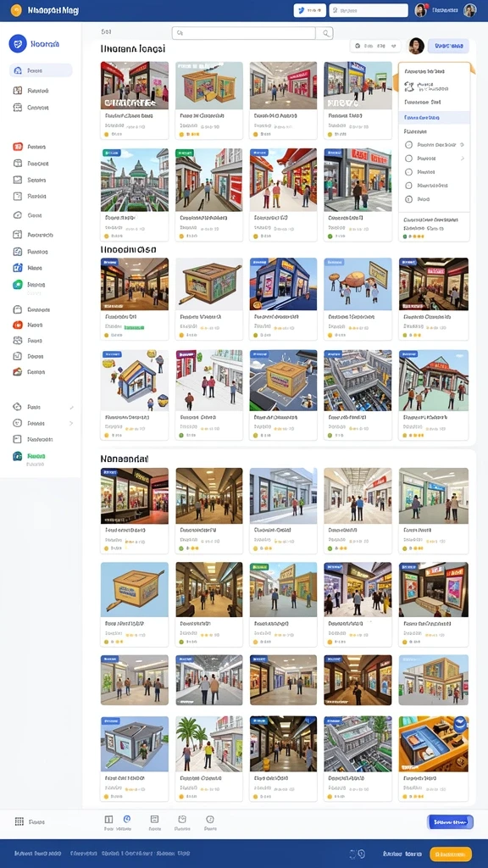
Task: Expand the chevron beside second filter panel option
Action: click(x=463, y=159)
